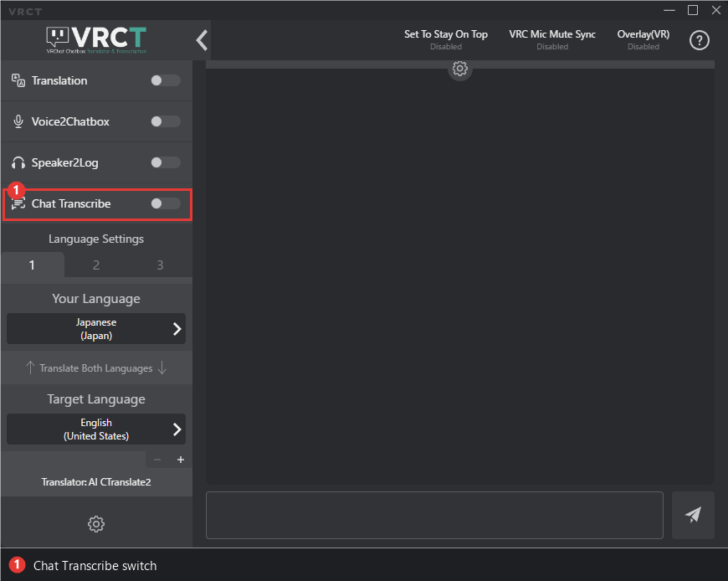Click the up arrow beside Translate Both Languages
The width and height of the screenshot is (728, 581).
point(30,368)
